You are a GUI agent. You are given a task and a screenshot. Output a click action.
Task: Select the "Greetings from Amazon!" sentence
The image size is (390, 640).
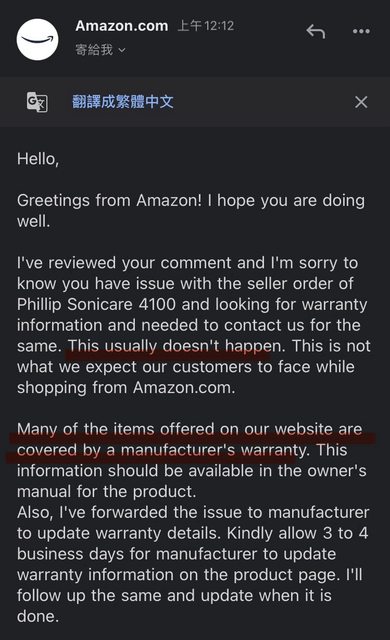[x=109, y=200]
